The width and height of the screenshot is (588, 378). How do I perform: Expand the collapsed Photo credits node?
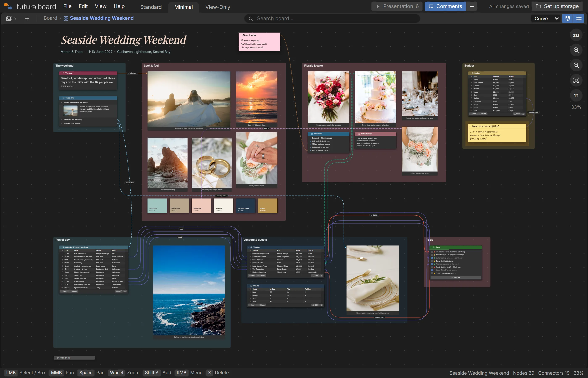coord(55,358)
